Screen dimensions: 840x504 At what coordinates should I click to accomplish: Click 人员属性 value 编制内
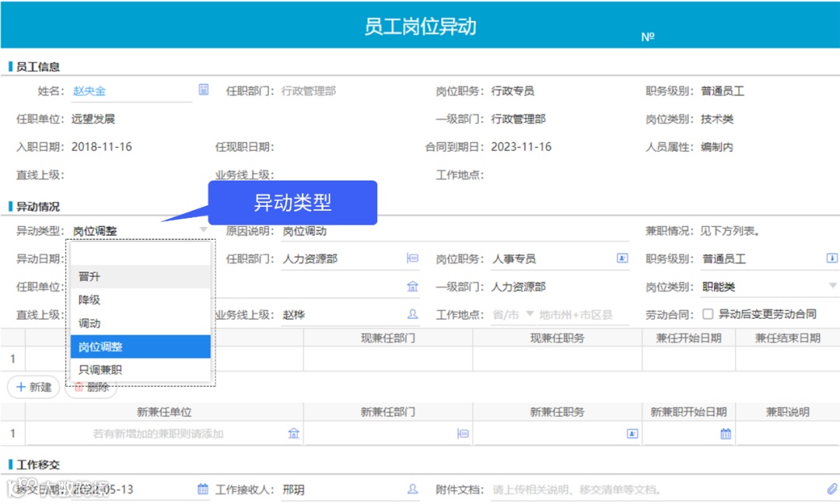click(717, 147)
